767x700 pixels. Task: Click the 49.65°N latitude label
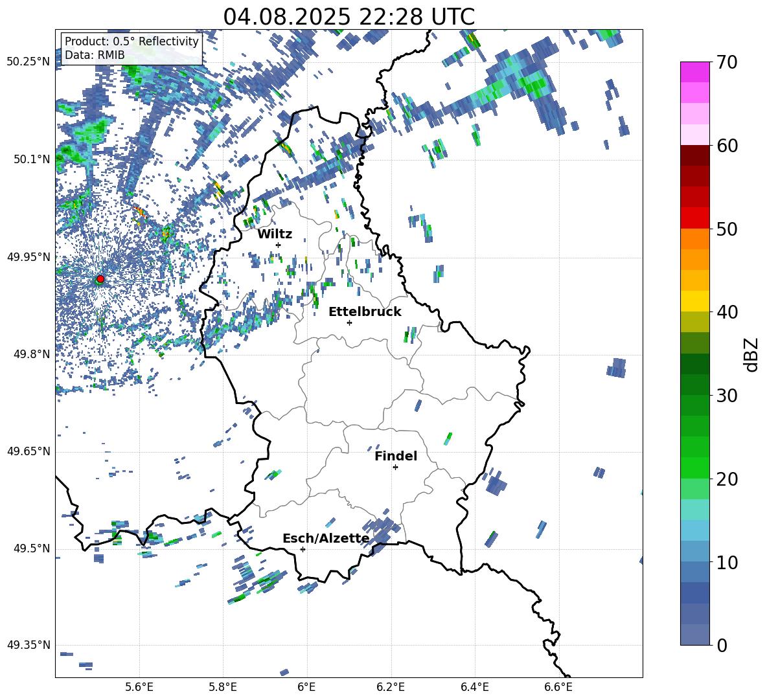click(29, 451)
